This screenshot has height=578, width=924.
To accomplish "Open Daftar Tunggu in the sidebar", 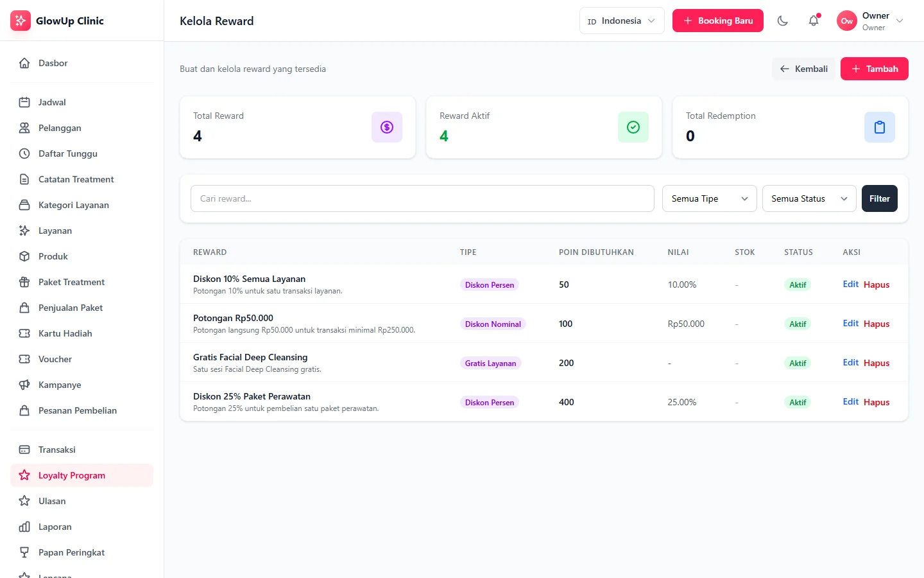I will pyautogui.click(x=82, y=153).
